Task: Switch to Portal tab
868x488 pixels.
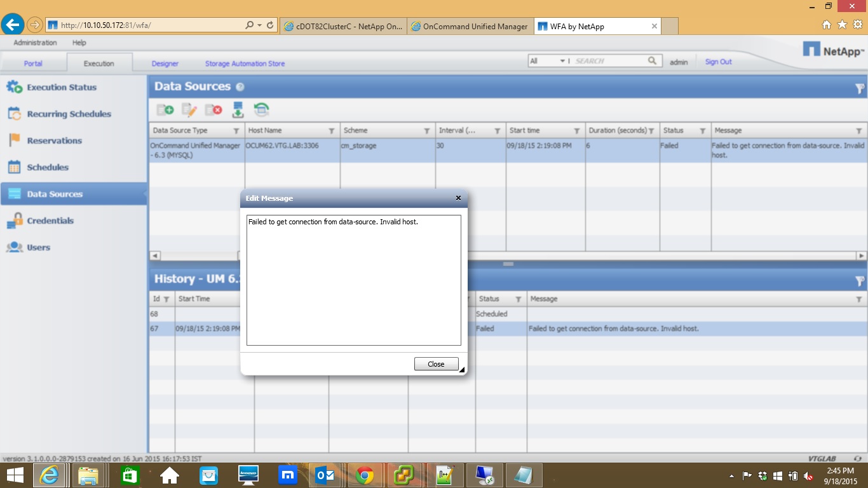Action: (x=33, y=64)
